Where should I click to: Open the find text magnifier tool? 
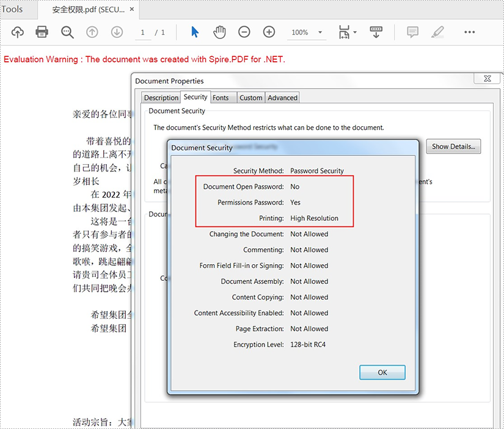[x=67, y=32]
